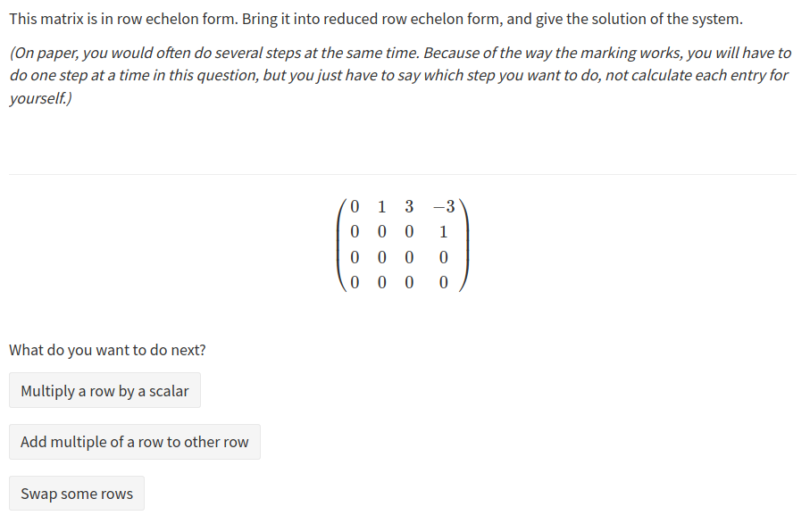Click the 3 entry in matrix's first row

coord(409,207)
